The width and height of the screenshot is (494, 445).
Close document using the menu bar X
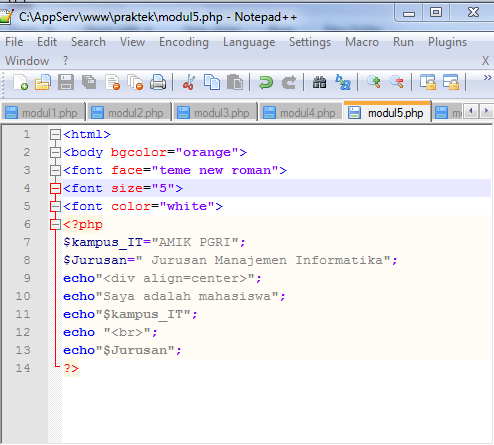tap(485, 61)
